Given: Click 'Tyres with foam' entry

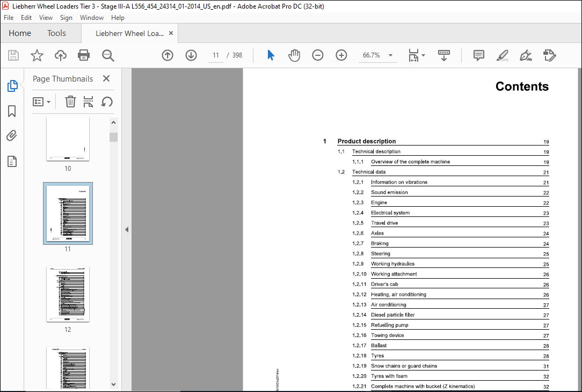Looking at the screenshot, I should (389, 376).
